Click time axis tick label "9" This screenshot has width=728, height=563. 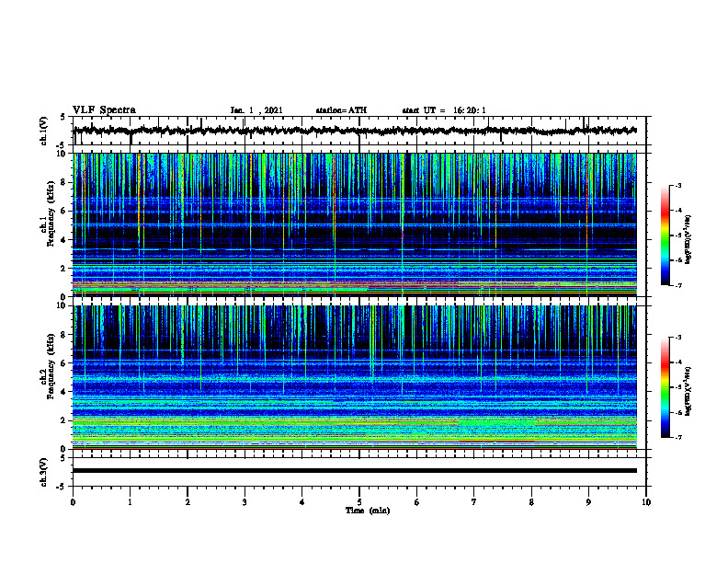[x=588, y=502]
